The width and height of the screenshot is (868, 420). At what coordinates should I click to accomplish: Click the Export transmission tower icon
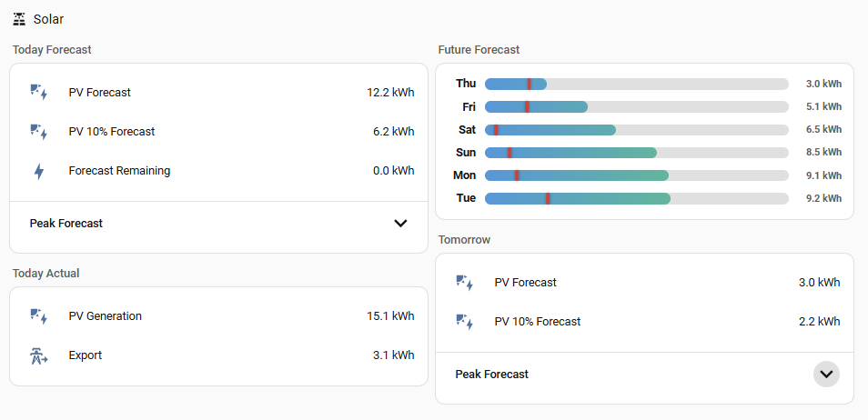pyautogui.click(x=39, y=355)
